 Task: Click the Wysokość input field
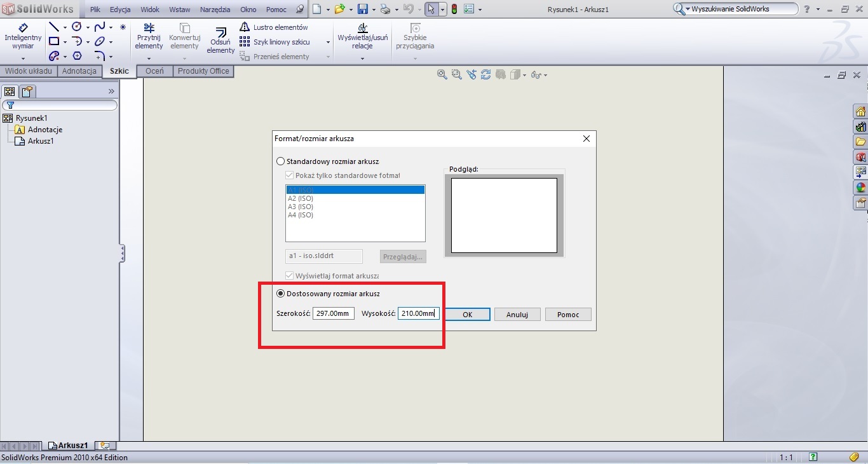pyautogui.click(x=419, y=313)
